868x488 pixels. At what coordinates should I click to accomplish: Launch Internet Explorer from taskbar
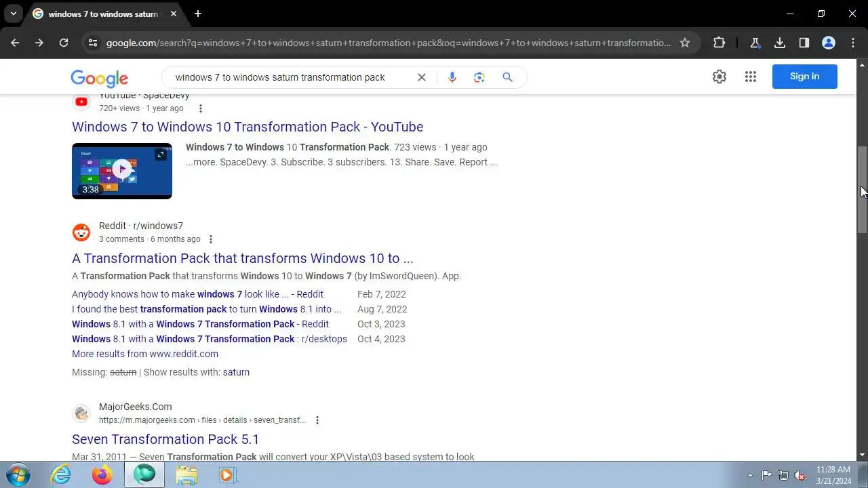[61, 475]
